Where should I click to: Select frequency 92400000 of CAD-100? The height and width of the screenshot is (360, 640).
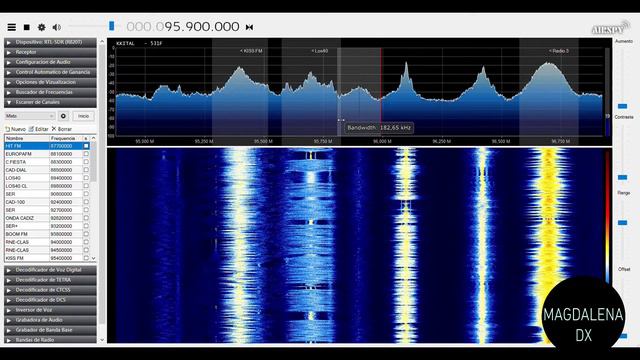pyautogui.click(x=61, y=202)
